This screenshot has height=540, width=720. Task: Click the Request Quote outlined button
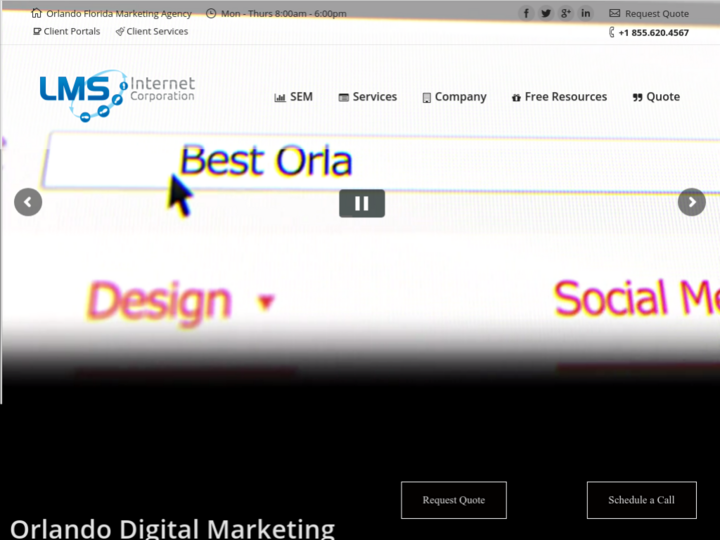pyautogui.click(x=454, y=500)
